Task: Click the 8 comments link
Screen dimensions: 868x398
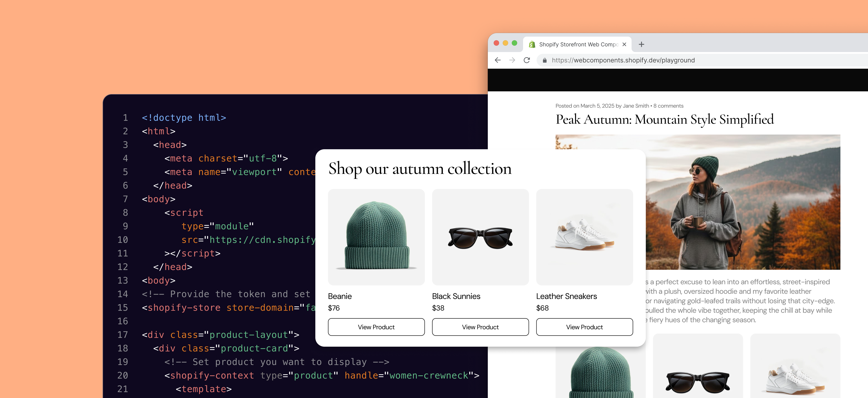Action: 669,106
